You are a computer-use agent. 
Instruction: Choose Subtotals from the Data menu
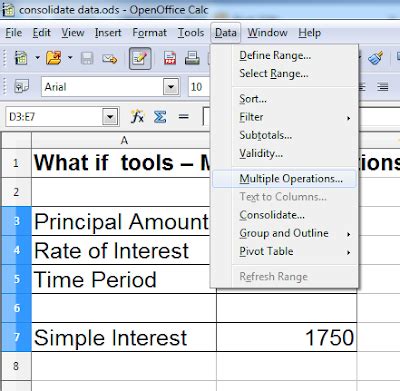point(284,135)
